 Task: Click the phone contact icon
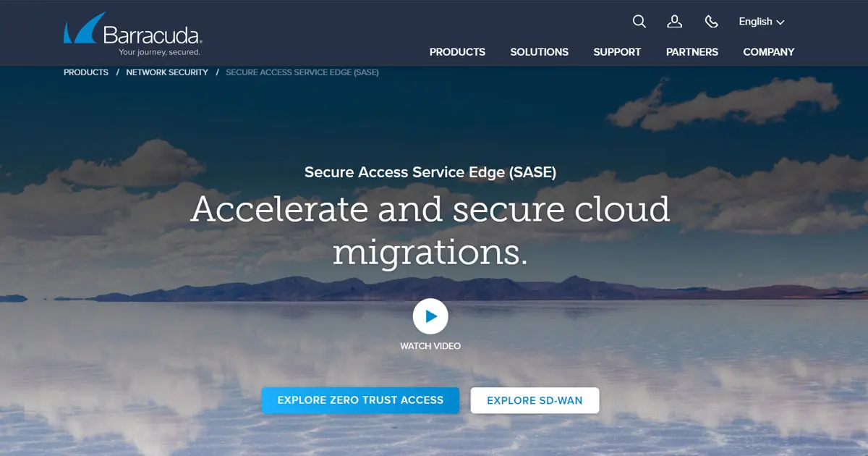(712, 22)
